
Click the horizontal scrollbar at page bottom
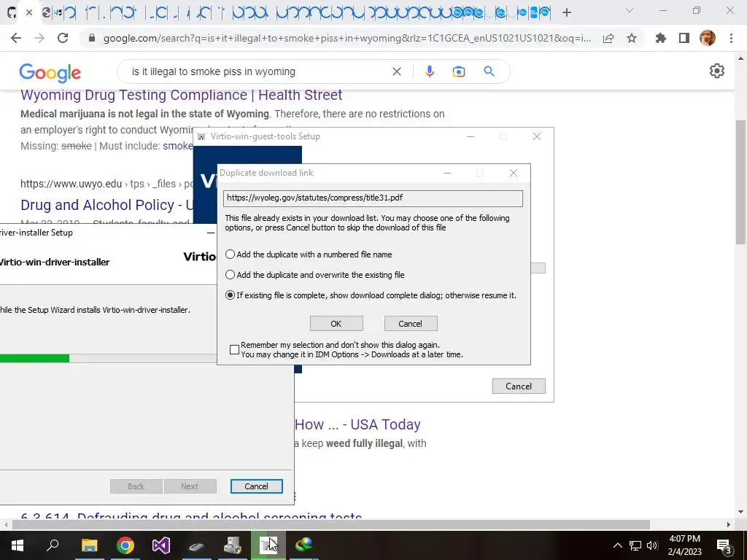tap(330, 524)
